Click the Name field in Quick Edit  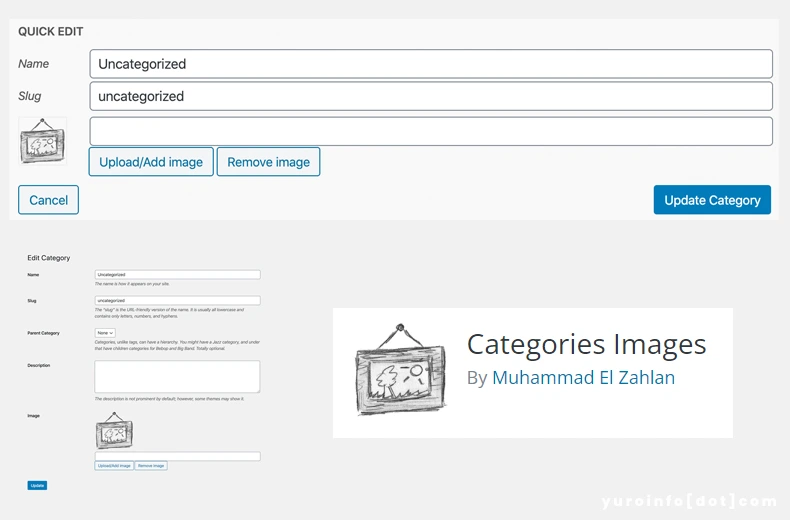point(431,64)
